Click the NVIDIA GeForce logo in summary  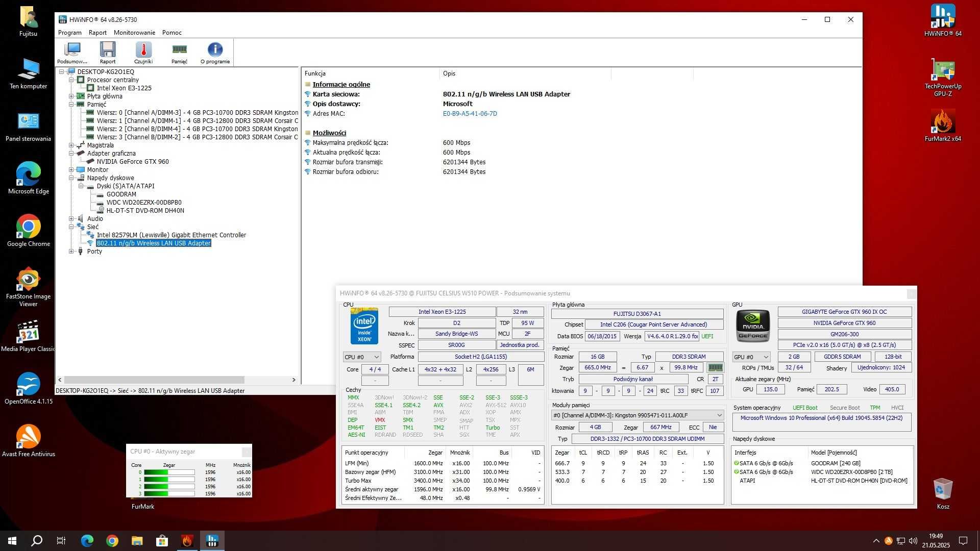[x=753, y=325]
